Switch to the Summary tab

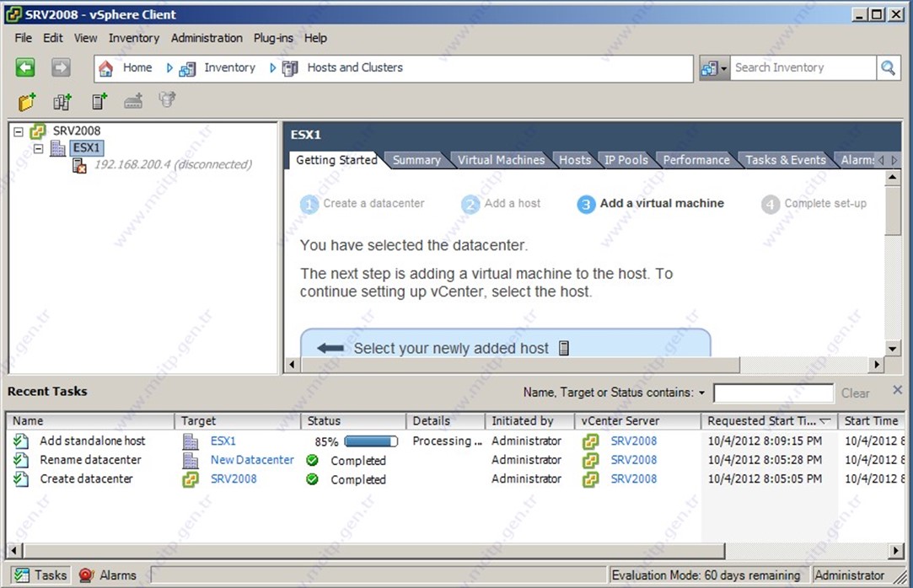click(416, 160)
